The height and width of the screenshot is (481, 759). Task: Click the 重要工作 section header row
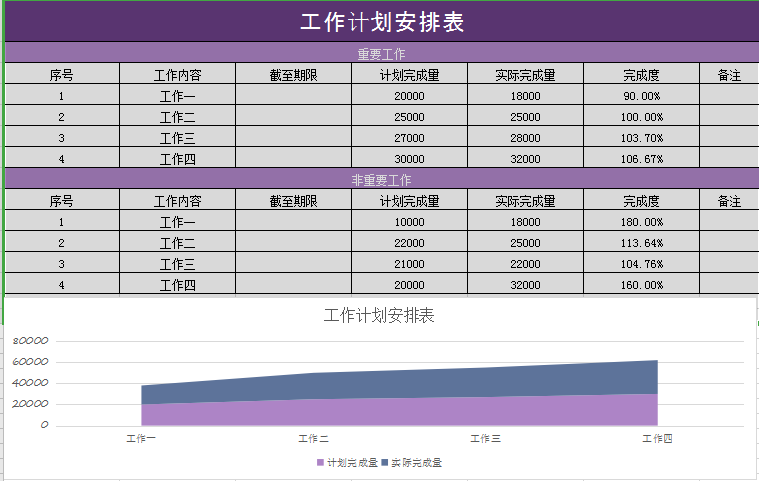point(381,54)
